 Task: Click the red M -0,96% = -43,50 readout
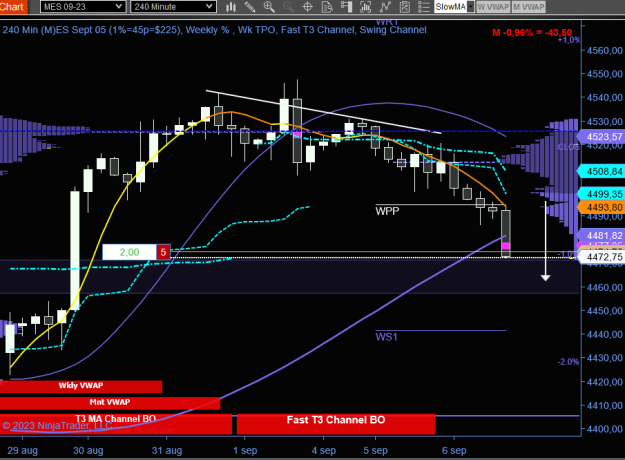pos(532,33)
